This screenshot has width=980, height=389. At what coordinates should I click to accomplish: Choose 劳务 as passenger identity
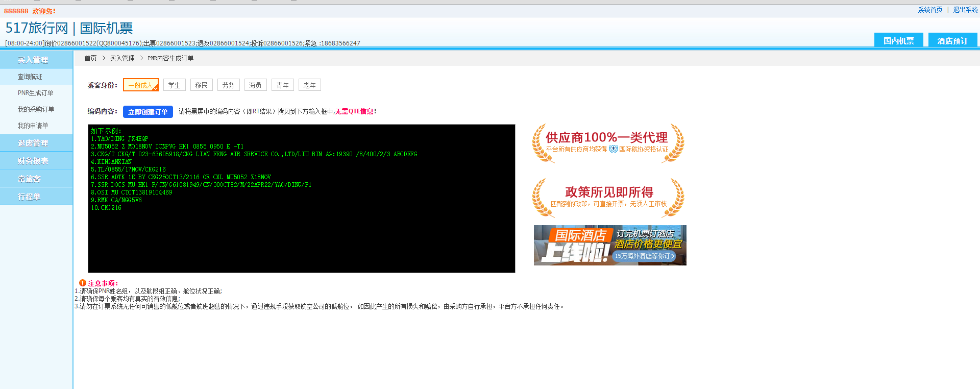pos(228,85)
